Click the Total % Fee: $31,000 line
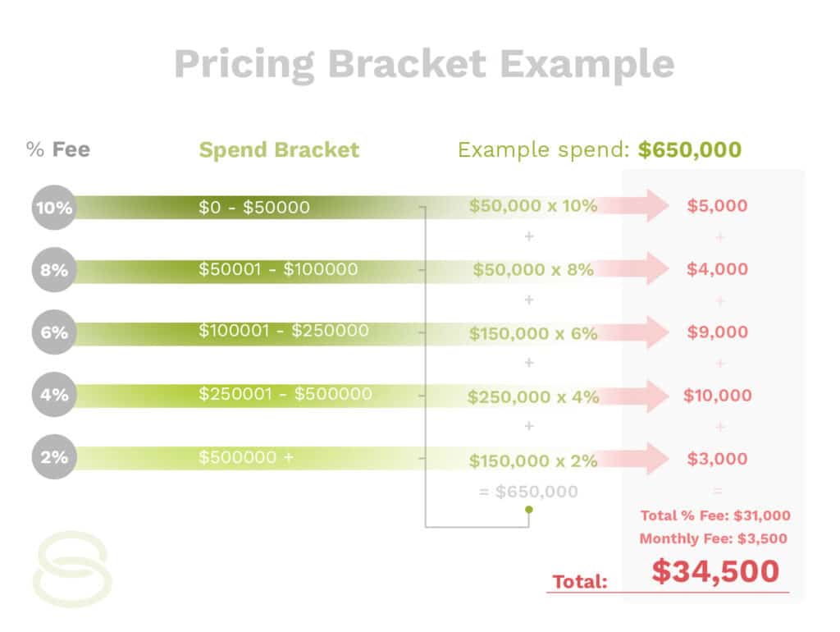Viewport: 840px width, 632px height. pyautogui.click(x=715, y=515)
